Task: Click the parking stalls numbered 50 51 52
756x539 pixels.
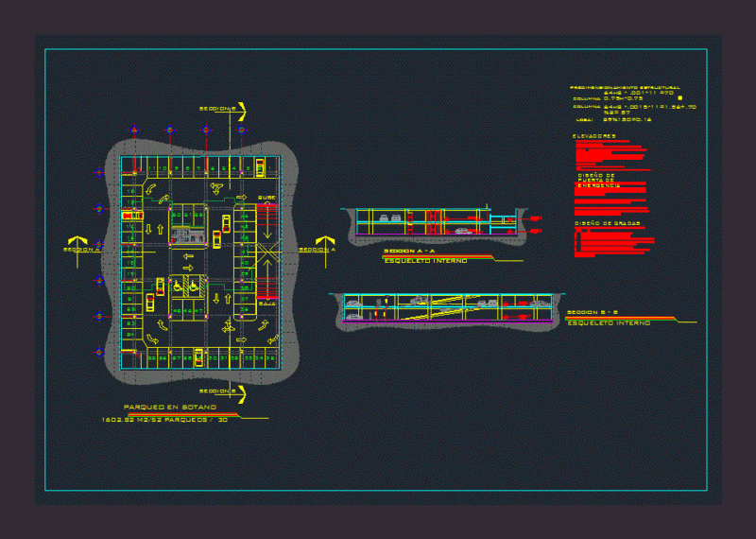Action: tap(188, 215)
